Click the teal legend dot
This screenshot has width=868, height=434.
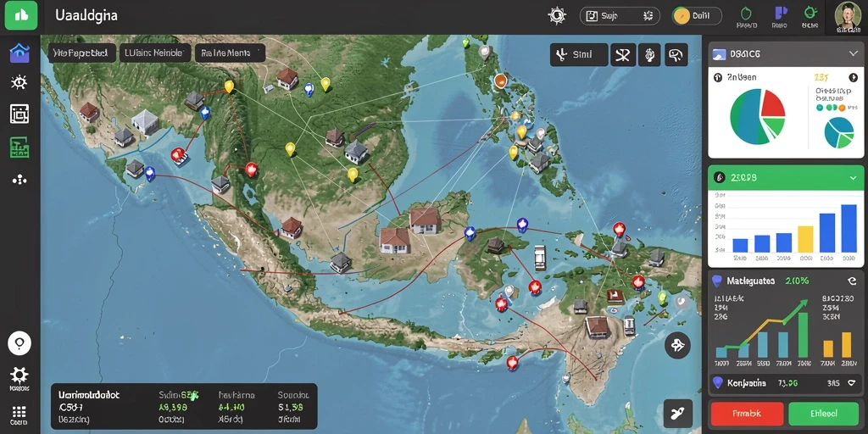[x=820, y=108]
